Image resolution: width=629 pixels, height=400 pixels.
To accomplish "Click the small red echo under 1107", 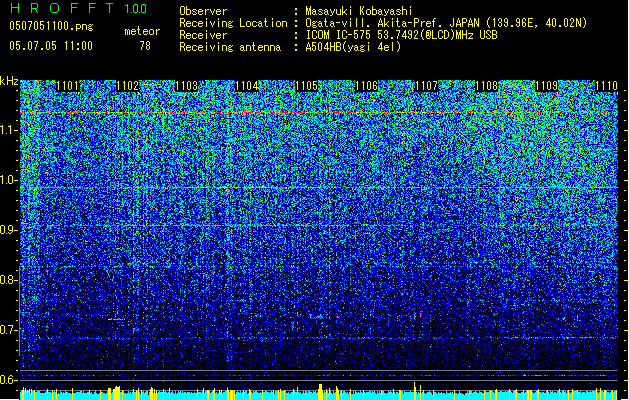I will 420,316.
